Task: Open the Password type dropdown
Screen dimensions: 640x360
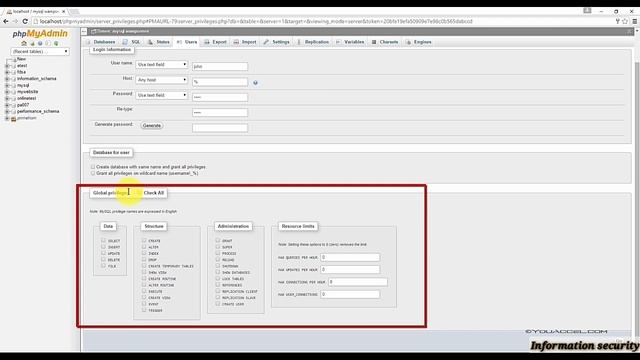Action: [x=162, y=95]
